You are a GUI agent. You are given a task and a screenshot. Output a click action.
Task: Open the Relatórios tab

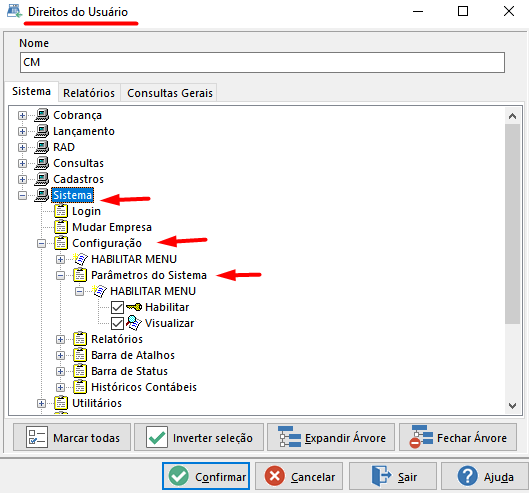(89, 93)
